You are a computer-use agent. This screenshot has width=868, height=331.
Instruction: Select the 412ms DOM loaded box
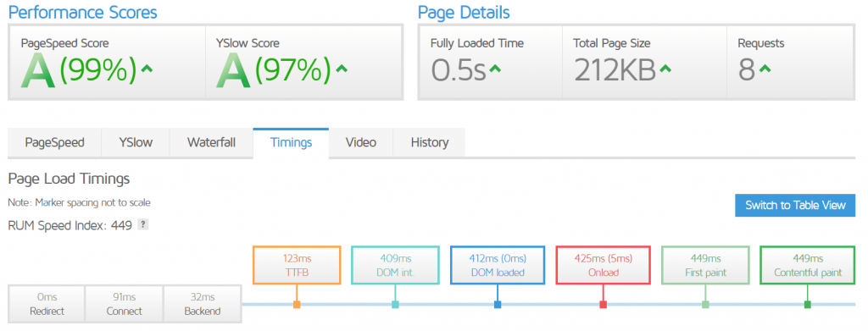497,265
